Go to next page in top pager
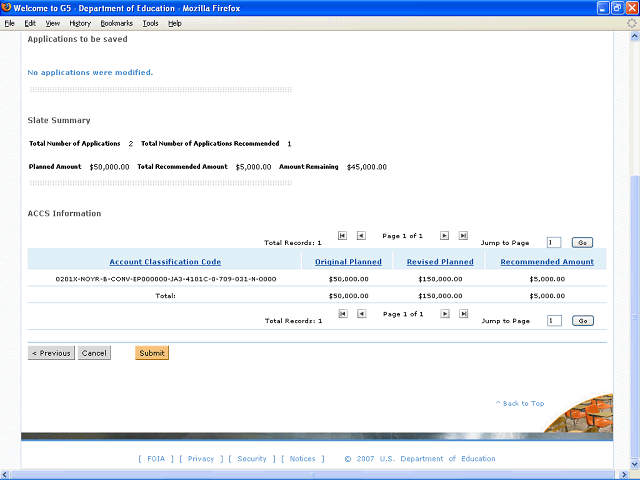Screen dimensions: 640x480 444,236
